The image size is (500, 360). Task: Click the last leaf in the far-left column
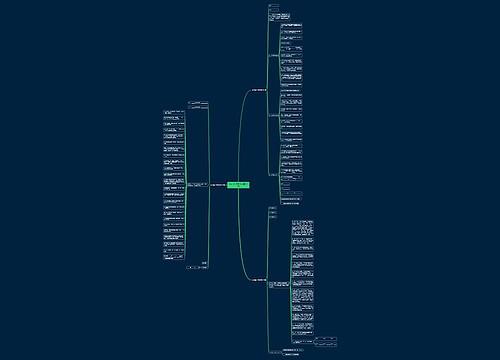(174, 257)
